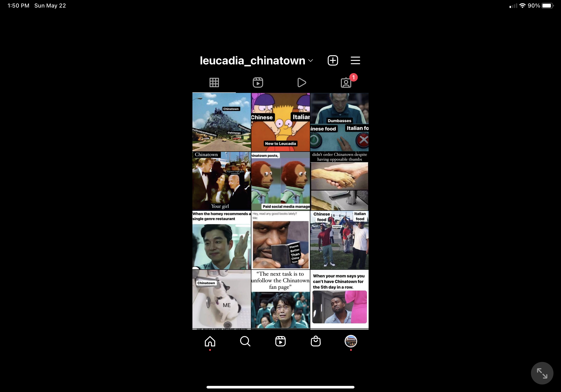561x392 pixels.
Task: Tap the Wi-Fi icon in status bar
Action: pos(522,5)
